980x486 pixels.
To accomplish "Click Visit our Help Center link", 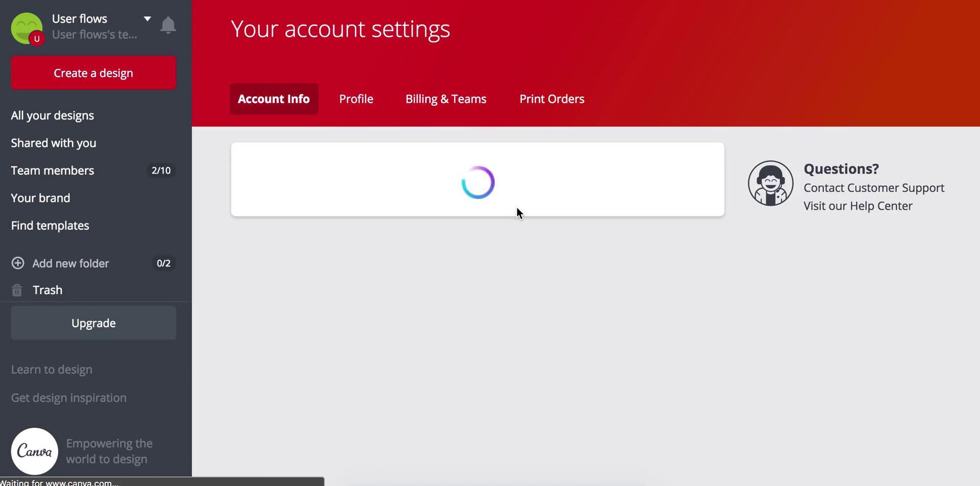I will (x=858, y=206).
